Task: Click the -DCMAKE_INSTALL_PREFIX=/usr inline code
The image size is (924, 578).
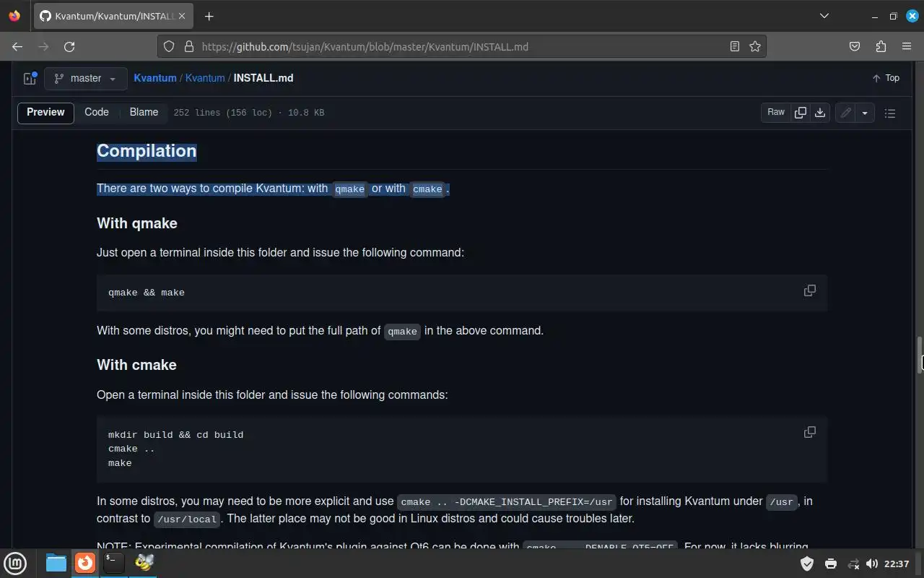Action: point(507,501)
